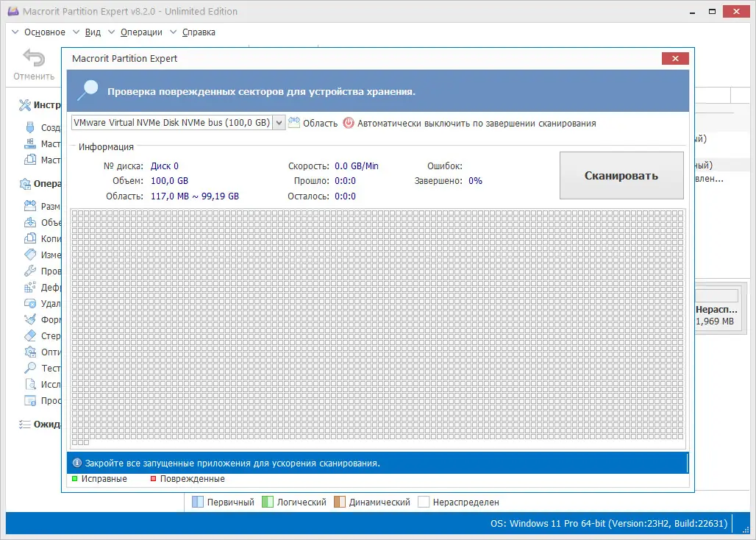Screen dimensions: 756x540
Task: Click the Ожид... pending list icon
Action: coord(24,424)
